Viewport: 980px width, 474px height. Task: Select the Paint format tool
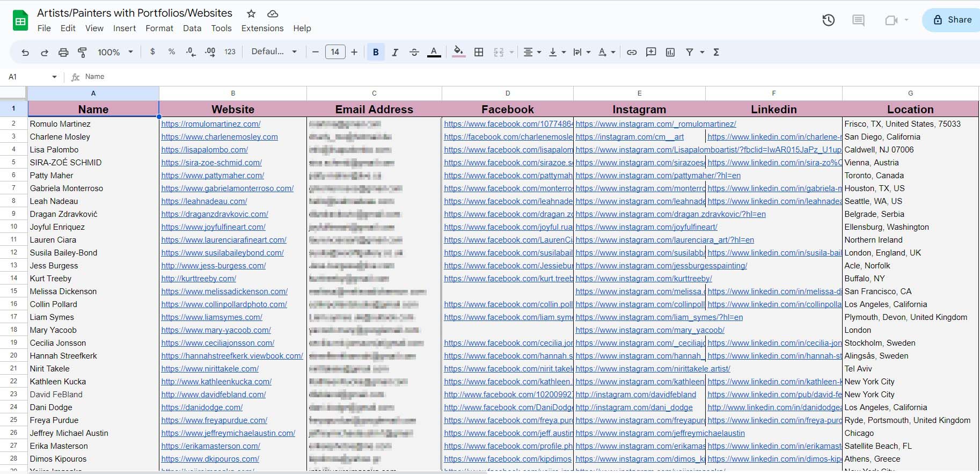(x=83, y=52)
